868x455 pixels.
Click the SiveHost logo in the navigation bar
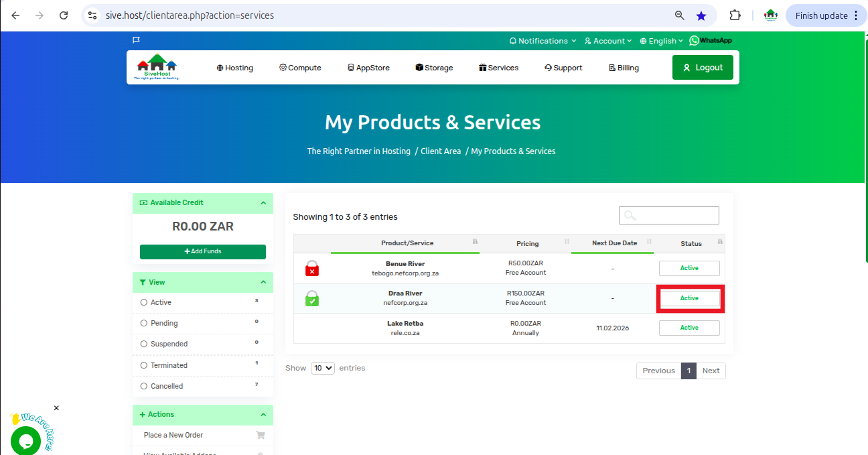click(x=157, y=67)
